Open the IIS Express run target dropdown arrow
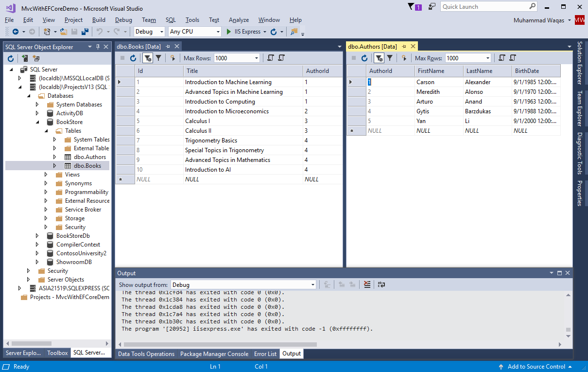 (265, 32)
